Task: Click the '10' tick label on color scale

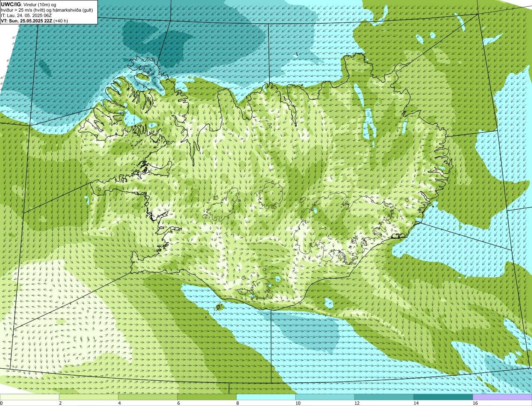Action: click(298, 403)
